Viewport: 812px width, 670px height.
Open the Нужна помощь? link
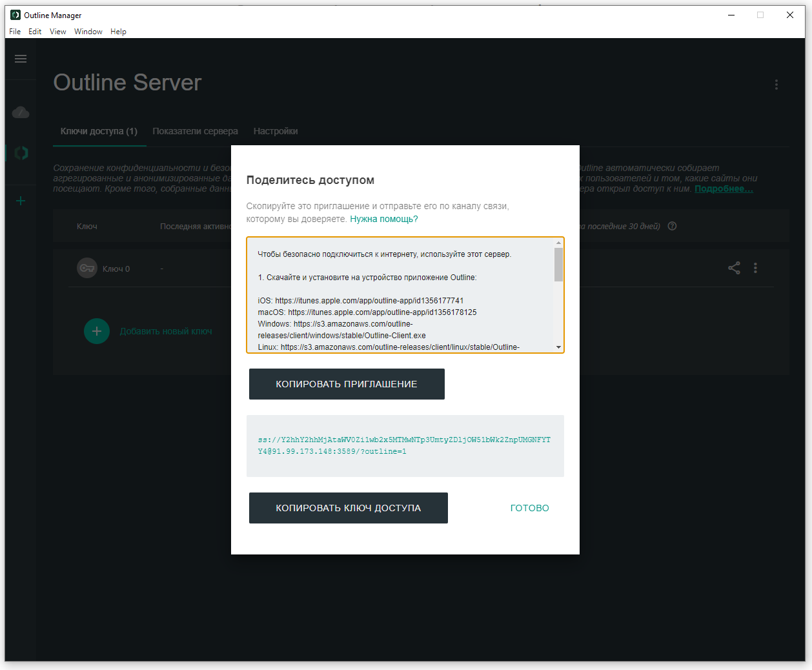[384, 219]
